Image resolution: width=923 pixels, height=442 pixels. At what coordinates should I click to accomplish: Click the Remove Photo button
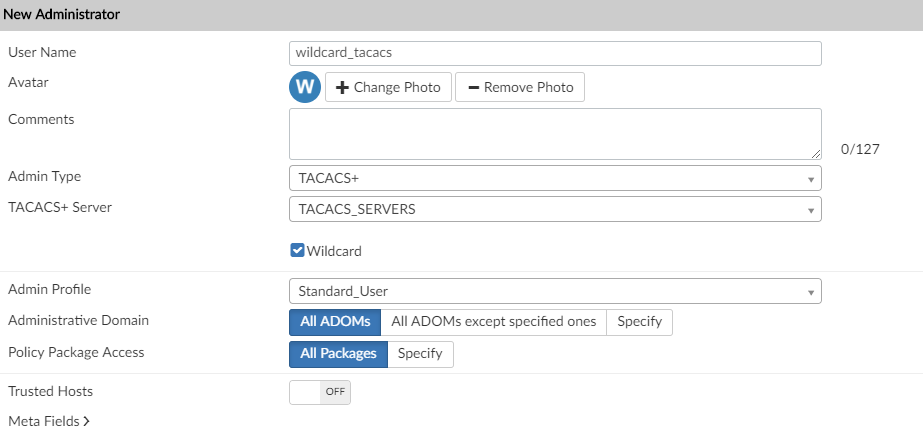click(520, 87)
